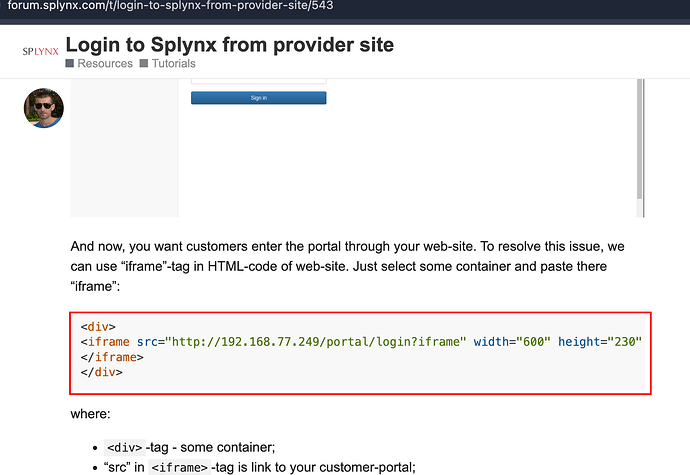The width and height of the screenshot is (690, 475).
Task: Click the closing </div> line in the code block
Action: tap(102, 372)
